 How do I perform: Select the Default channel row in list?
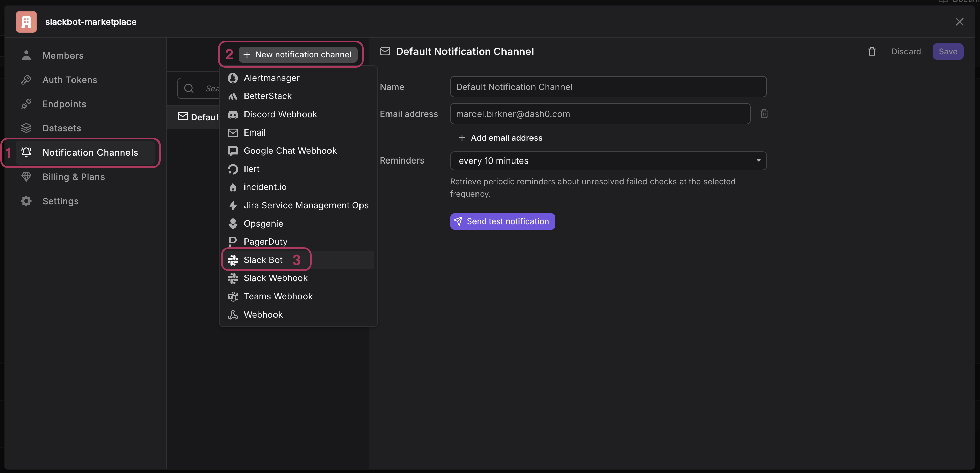coord(193,117)
